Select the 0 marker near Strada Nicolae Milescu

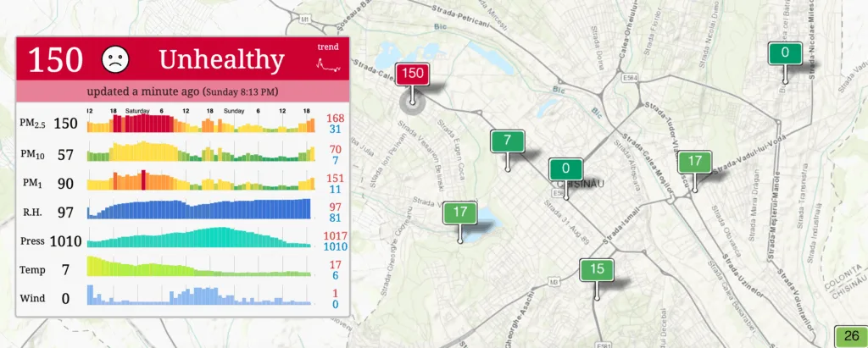785,53
